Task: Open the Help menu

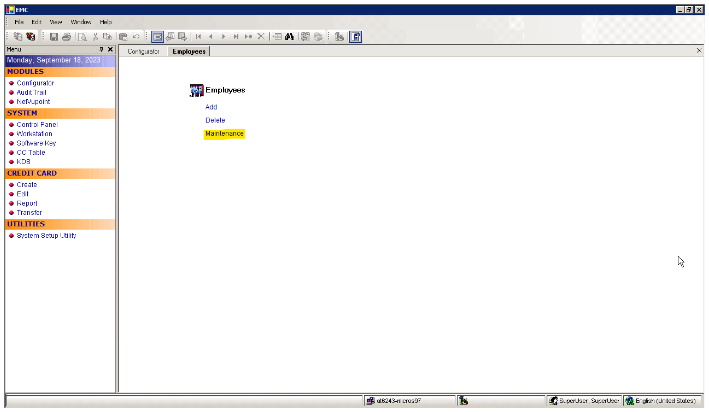Action: click(x=106, y=22)
